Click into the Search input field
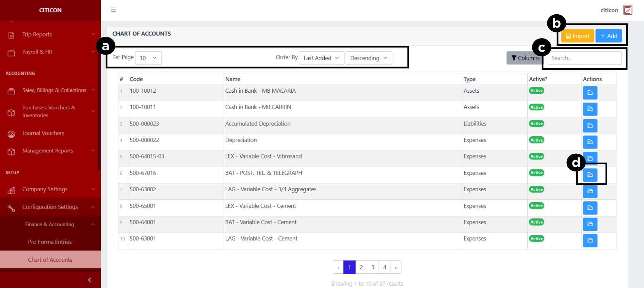This screenshot has height=288, width=644. pyautogui.click(x=584, y=58)
